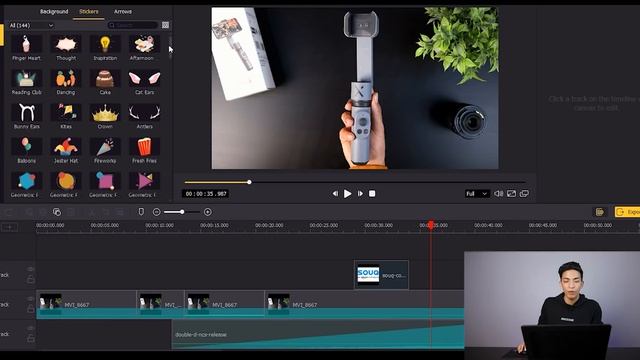Image resolution: width=640 pixels, height=360 pixels.
Task: Open the overlapping-windows preview icon
Action: 524,193
